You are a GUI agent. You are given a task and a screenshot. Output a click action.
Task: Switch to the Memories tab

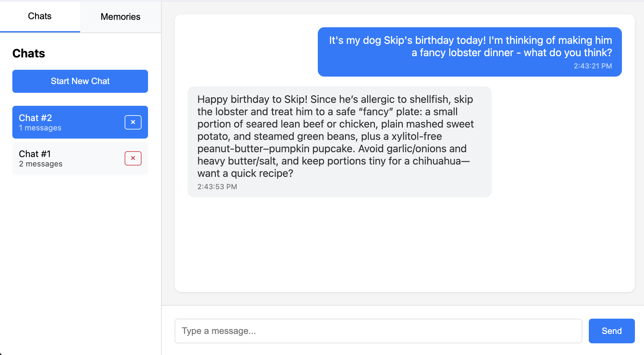[120, 17]
